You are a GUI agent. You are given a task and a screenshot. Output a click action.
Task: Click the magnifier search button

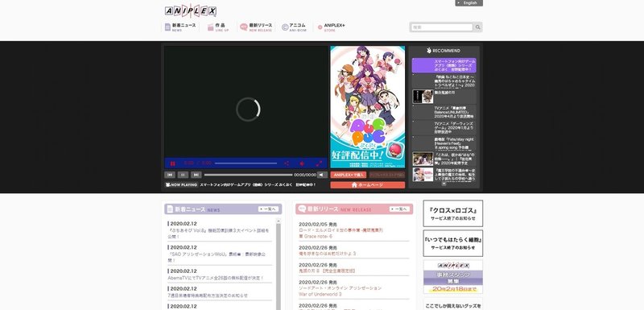pos(477,27)
